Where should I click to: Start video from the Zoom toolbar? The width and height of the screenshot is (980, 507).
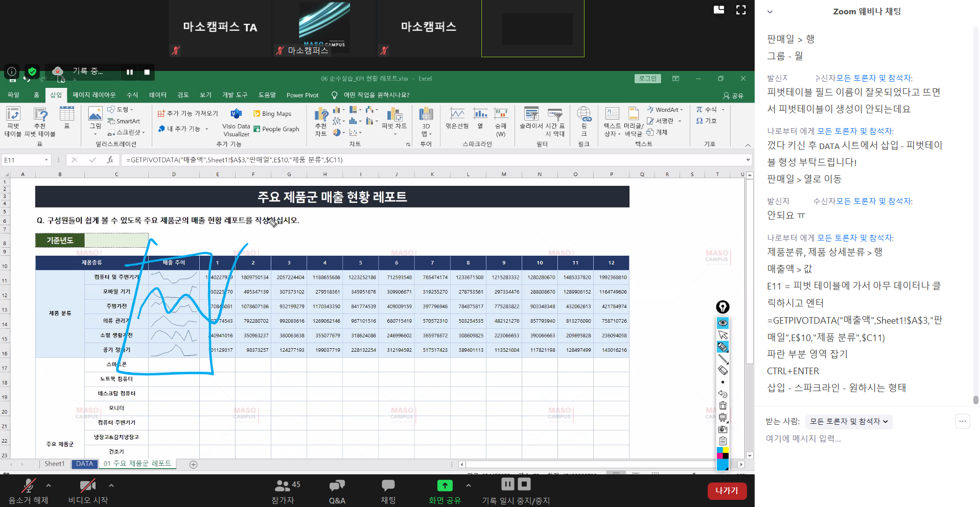tap(88, 492)
